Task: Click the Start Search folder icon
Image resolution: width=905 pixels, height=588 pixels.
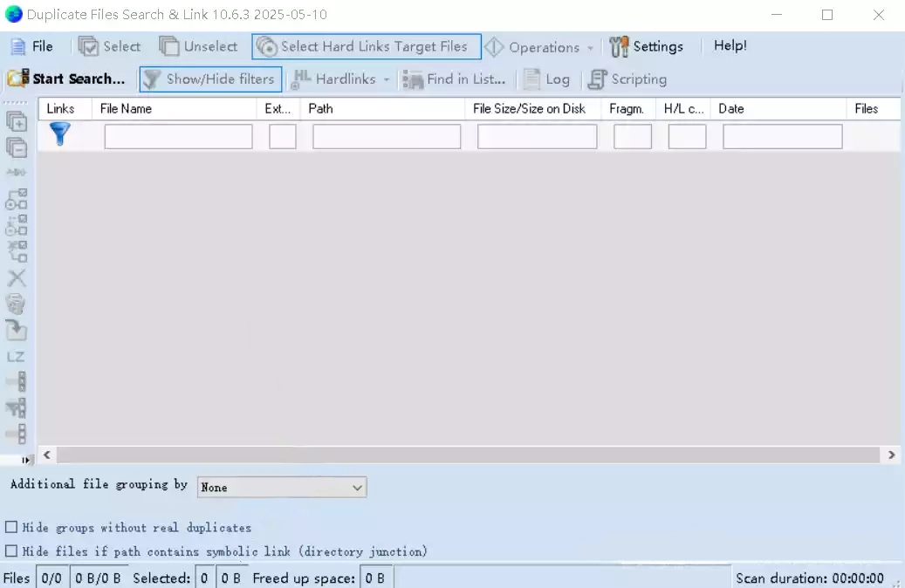Action: (18, 79)
